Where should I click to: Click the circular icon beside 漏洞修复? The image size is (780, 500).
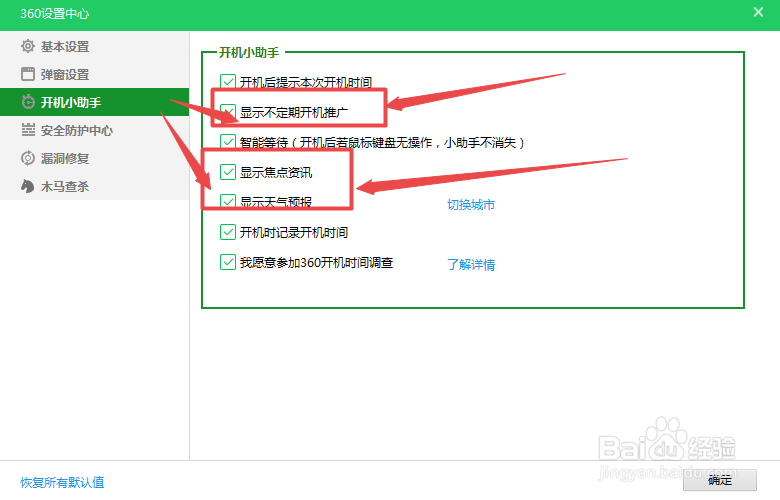tap(28, 158)
